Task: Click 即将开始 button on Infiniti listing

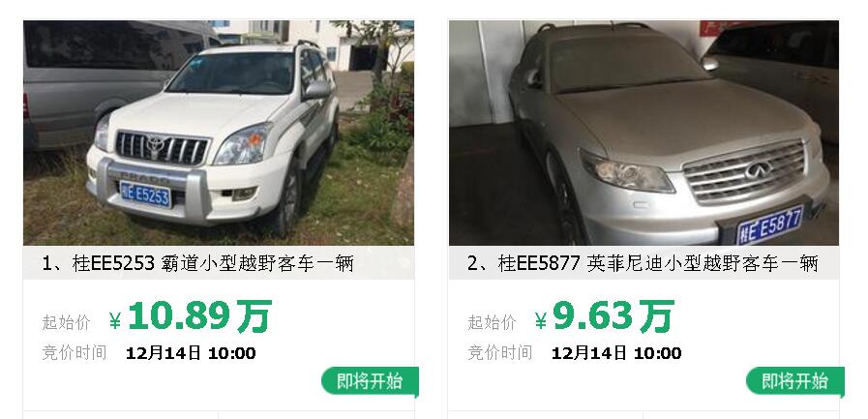Action: [x=794, y=381]
